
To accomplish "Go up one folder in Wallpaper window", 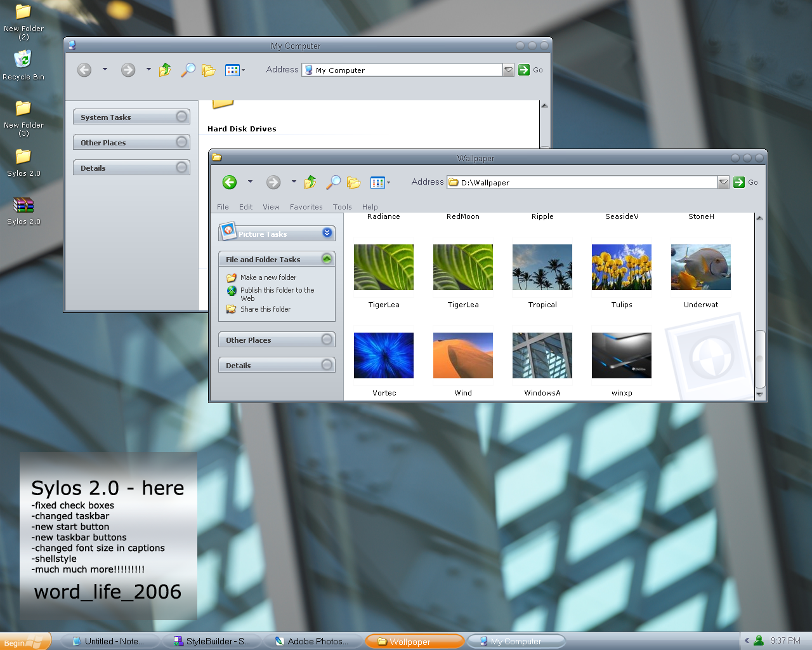I will point(310,183).
